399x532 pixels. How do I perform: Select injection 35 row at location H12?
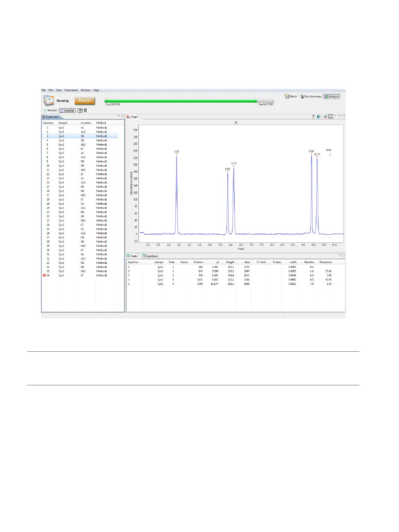pyautogui.click(x=79, y=271)
